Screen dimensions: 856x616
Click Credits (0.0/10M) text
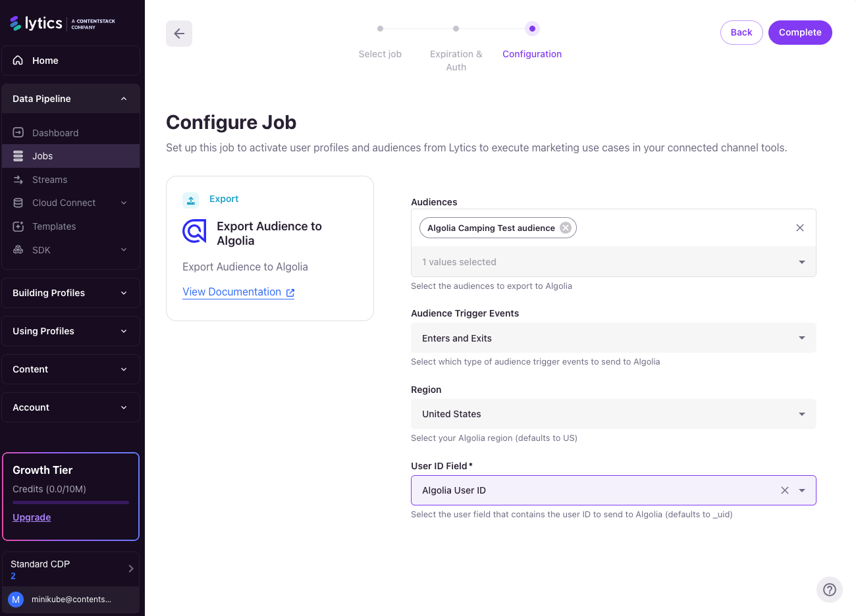49,489
